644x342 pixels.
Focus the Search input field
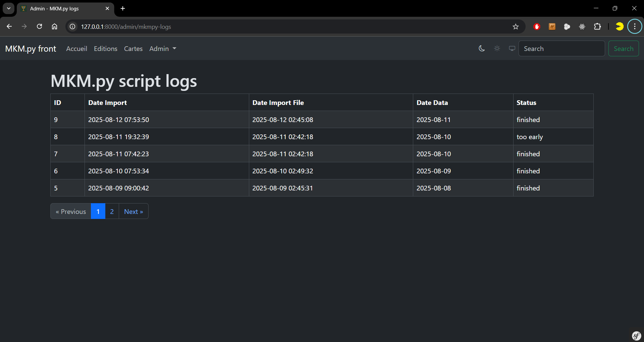click(561, 49)
